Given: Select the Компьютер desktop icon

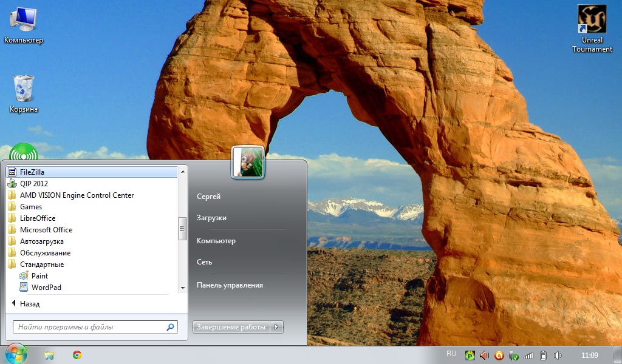Looking at the screenshot, I should click(24, 25).
